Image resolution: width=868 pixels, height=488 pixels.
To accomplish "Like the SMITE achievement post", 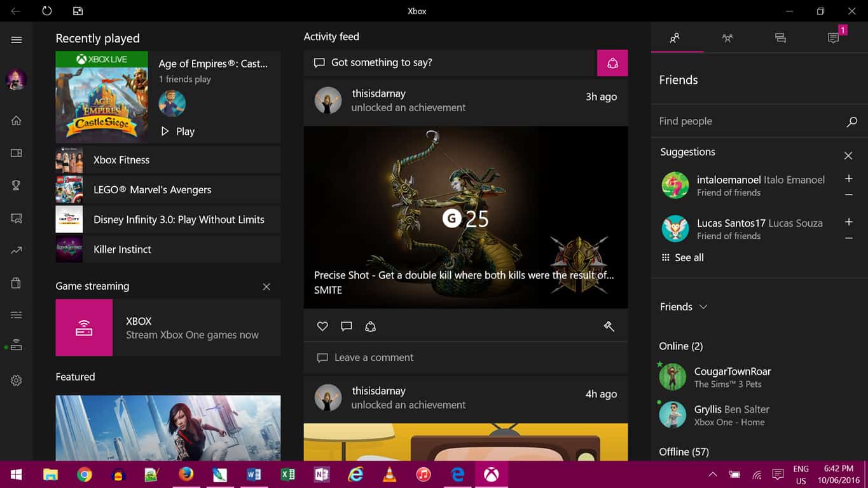I will 322,327.
